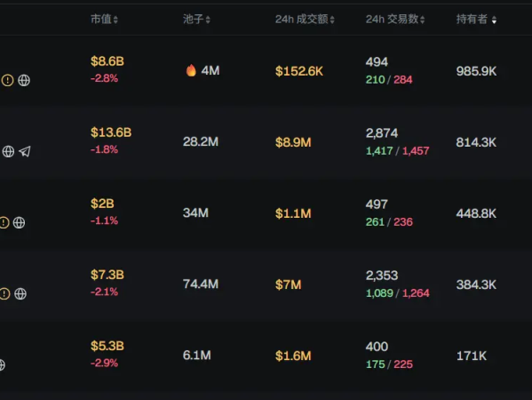Open warning icon in $7.3B row

pyautogui.click(x=4, y=293)
